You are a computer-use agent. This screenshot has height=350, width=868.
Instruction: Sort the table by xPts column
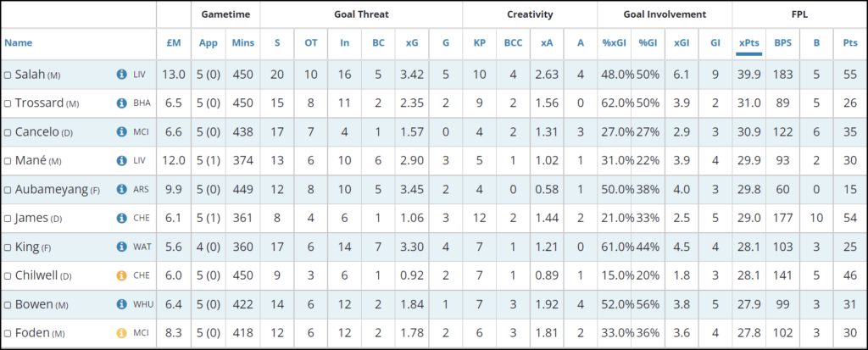[748, 42]
